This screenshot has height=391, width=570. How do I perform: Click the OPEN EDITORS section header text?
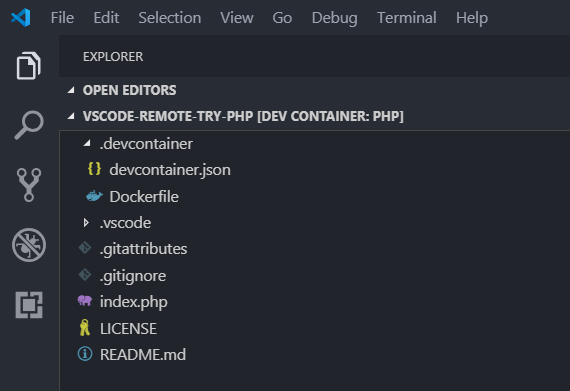point(129,90)
